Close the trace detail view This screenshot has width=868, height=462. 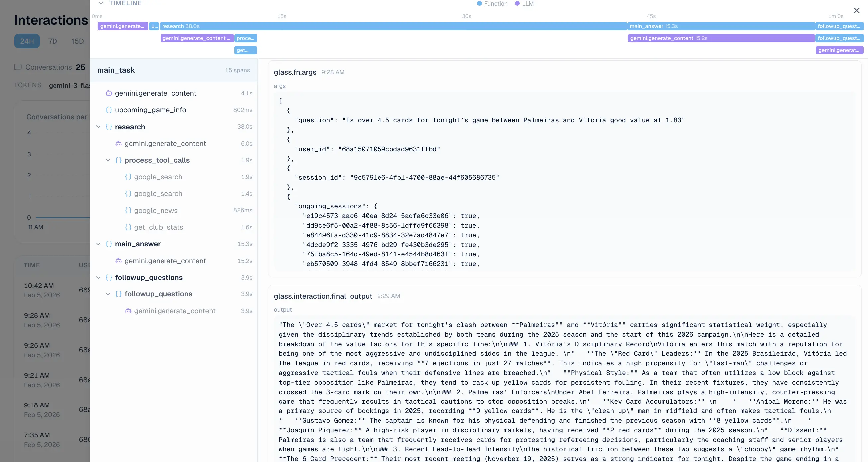857,10
